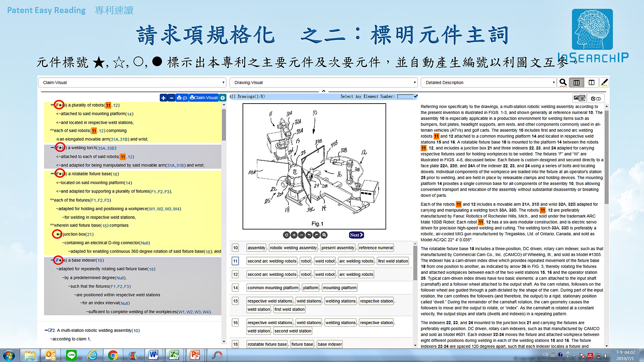Zoom in on the Fig.1 drawing
Screen dimensions: 644x362
point(294,235)
